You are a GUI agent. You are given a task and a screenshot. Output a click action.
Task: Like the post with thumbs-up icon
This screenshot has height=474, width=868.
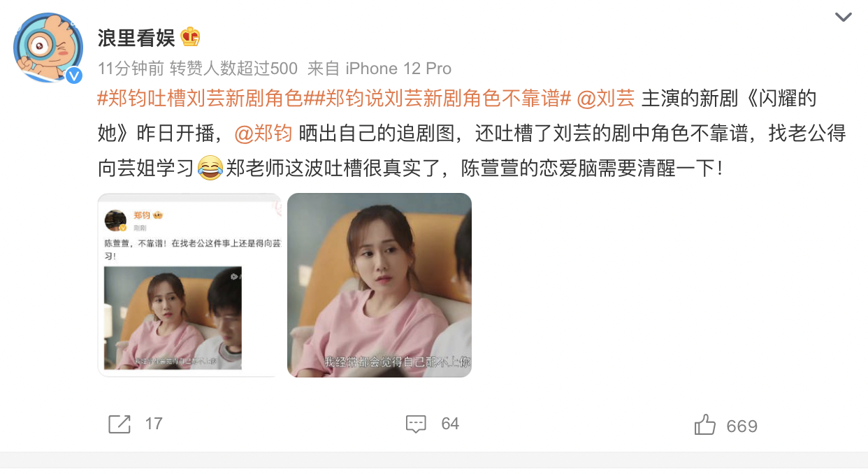704,424
